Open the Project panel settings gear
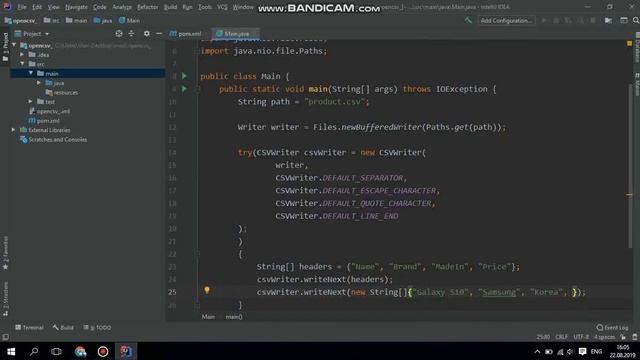 click(147, 33)
